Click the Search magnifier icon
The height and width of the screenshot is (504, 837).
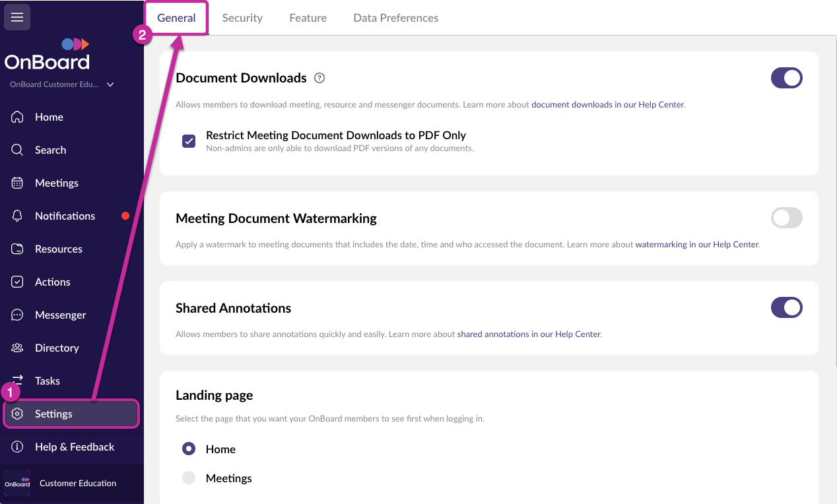[18, 150]
